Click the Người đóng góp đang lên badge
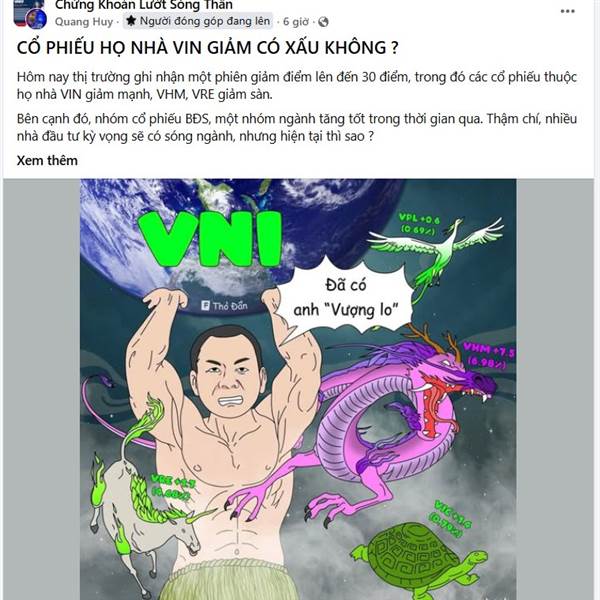Screen dimensions: 600x600 pyautogui.click(x=198, y=21)
